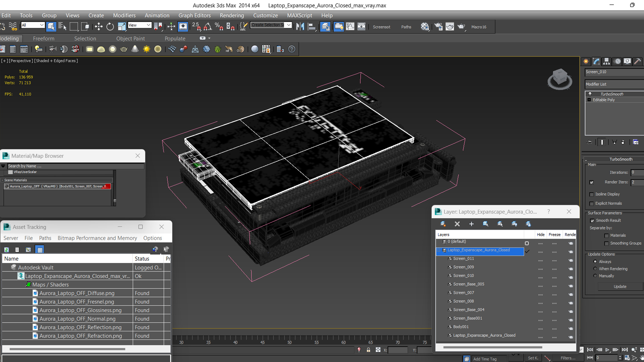Pick the Select and Move tool

coord(99,26)
